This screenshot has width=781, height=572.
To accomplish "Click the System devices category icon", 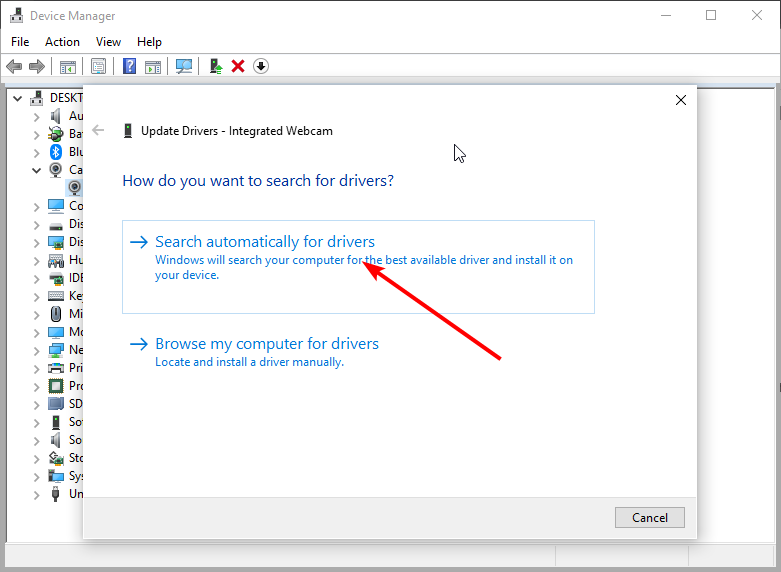I will [56, 476].
